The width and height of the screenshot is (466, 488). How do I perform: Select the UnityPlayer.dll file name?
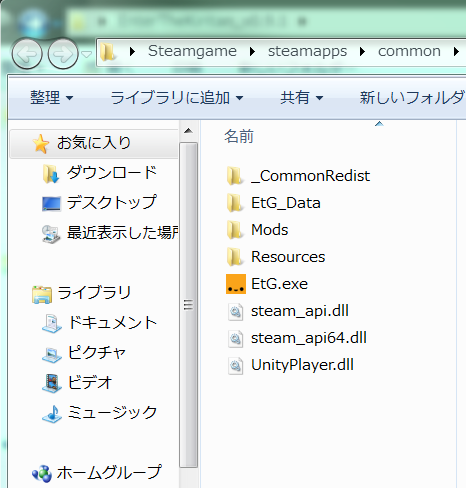302,365
